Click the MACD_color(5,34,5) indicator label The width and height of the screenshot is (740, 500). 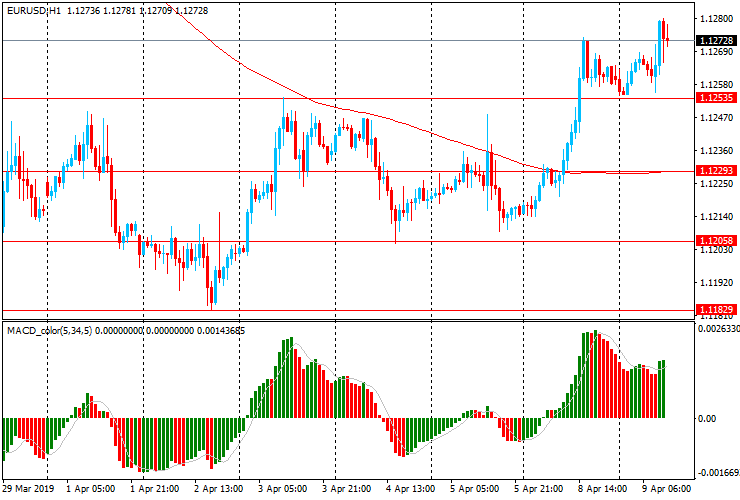point(50,331)
